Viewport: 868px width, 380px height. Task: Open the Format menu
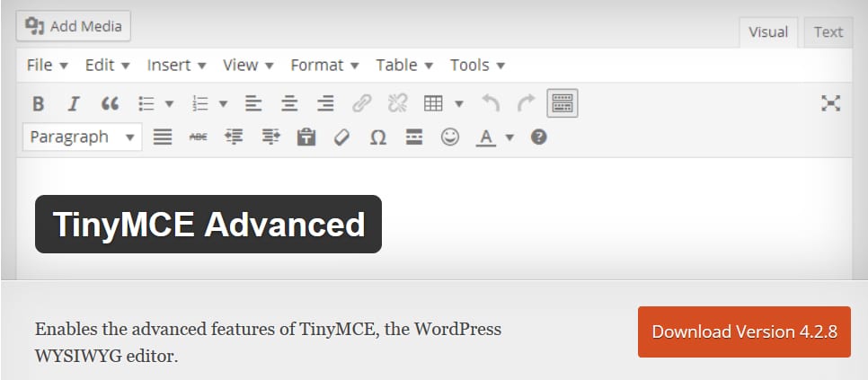click(325, 65)
